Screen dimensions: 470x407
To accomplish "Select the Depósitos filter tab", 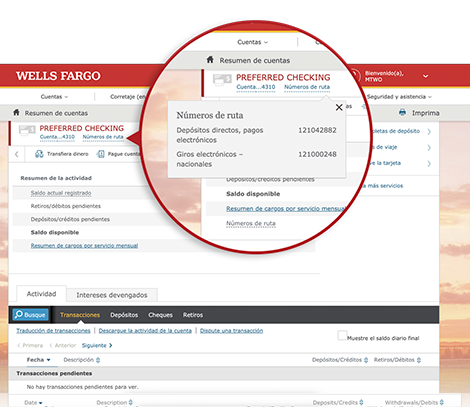I will point(124,315).
